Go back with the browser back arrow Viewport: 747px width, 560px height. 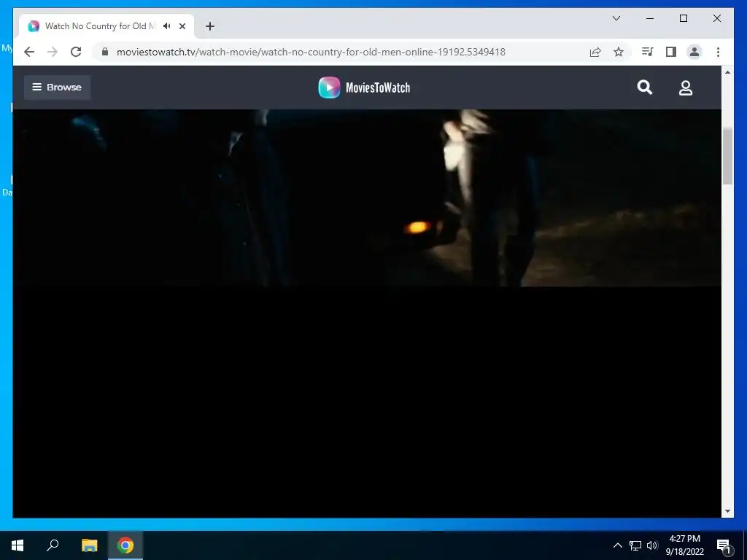[x=29, y=52]
